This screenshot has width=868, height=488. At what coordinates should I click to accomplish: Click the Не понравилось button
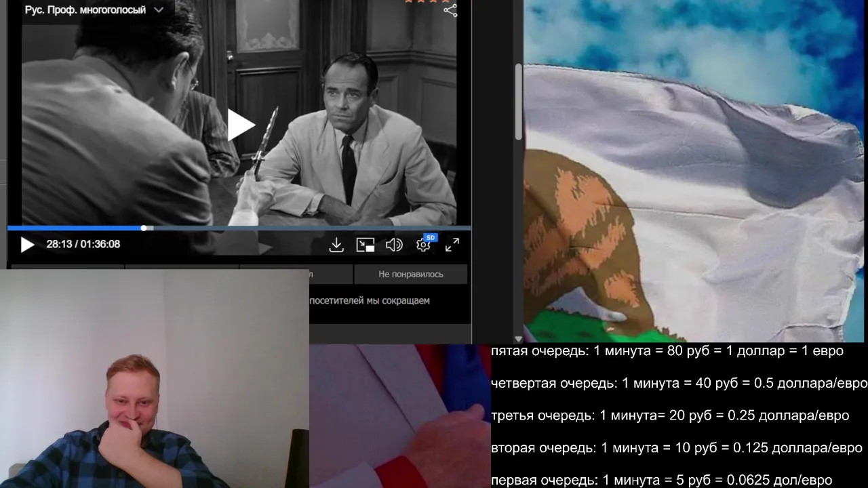410,274
